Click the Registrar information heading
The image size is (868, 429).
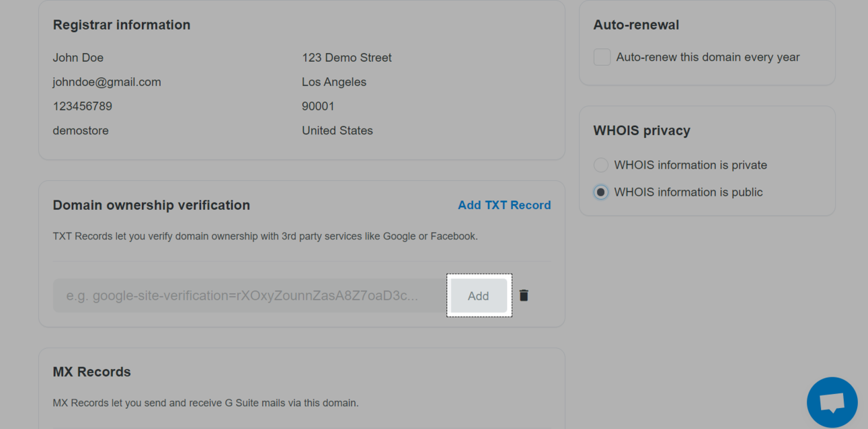(122, 25)
